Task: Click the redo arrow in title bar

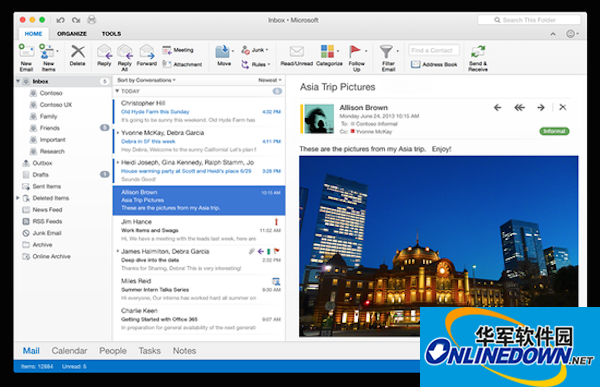Action: coord(76,20)
